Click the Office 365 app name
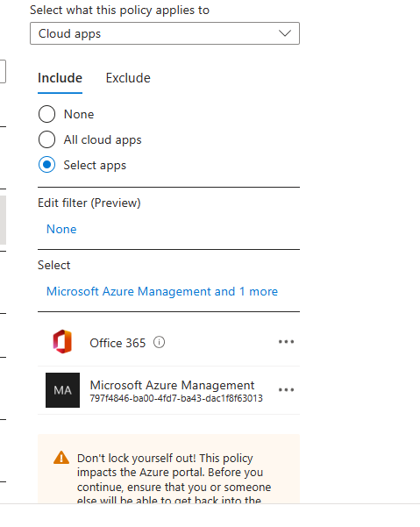The image size is (420, 527). 117,343
